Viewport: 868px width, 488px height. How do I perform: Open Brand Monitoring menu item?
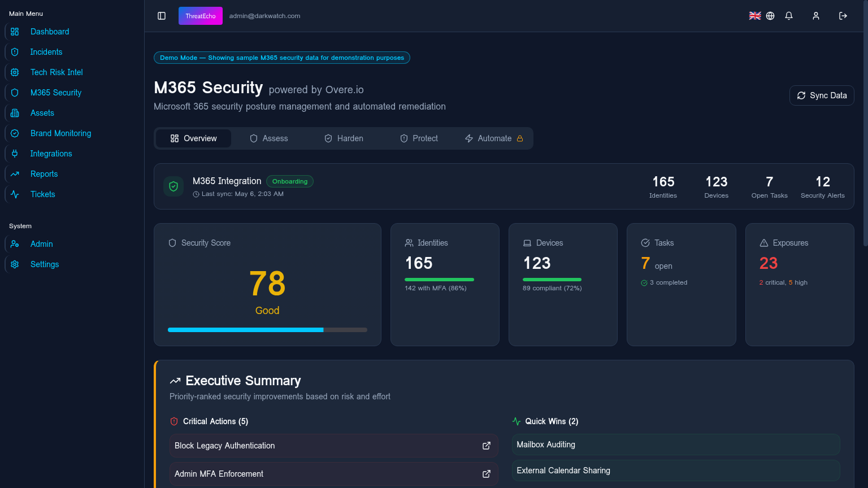60,133
